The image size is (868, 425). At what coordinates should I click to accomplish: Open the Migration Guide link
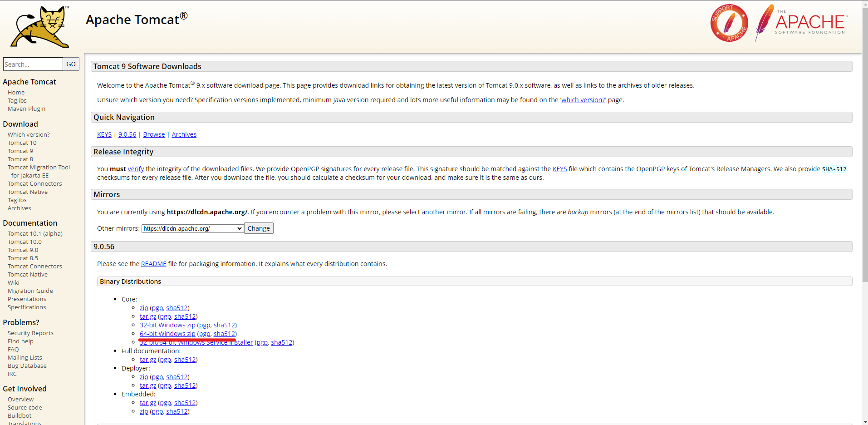(30, 291)
